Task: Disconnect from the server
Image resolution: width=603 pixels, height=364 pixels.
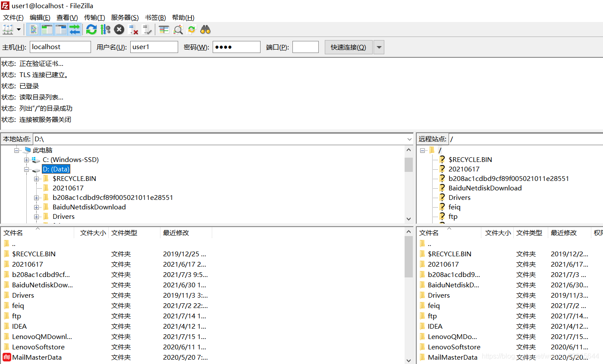Action: tap(133, 29)
